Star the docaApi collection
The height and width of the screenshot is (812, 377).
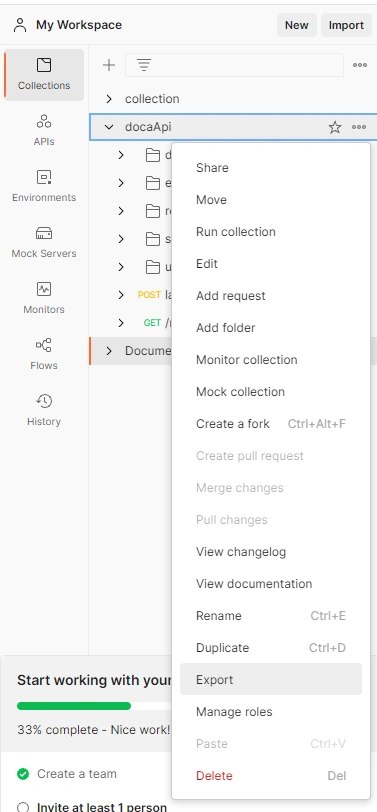click(x=335, y=127)
